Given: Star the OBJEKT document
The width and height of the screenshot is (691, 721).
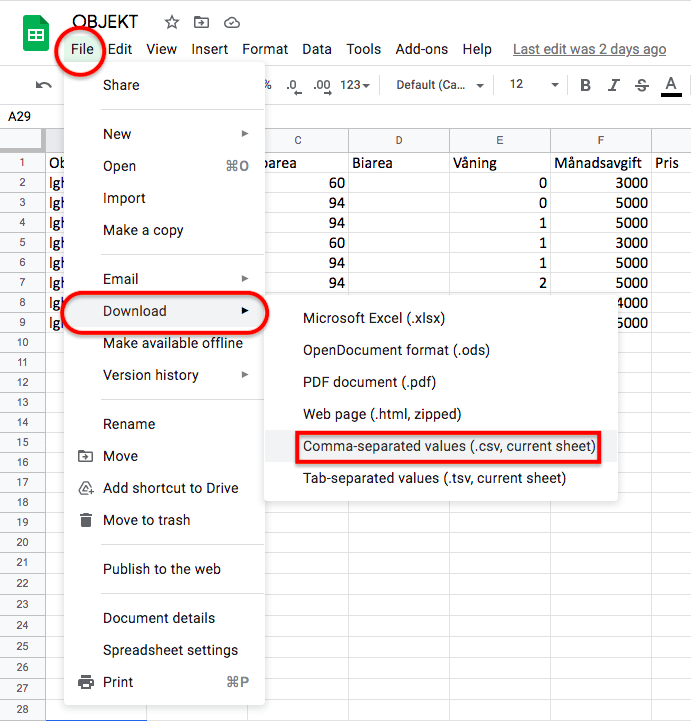Looking at the screenshot, I should pos(172,22).
